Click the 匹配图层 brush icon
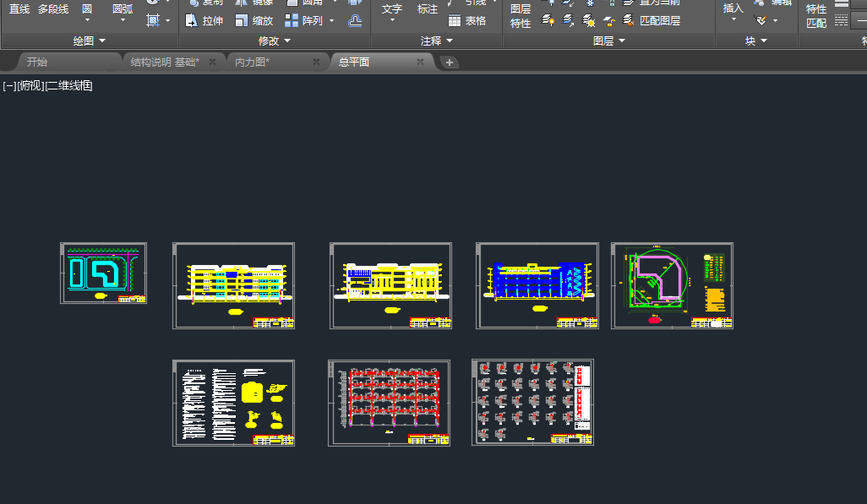The height and width of the screenshot is (504, 867). [629, 21]
